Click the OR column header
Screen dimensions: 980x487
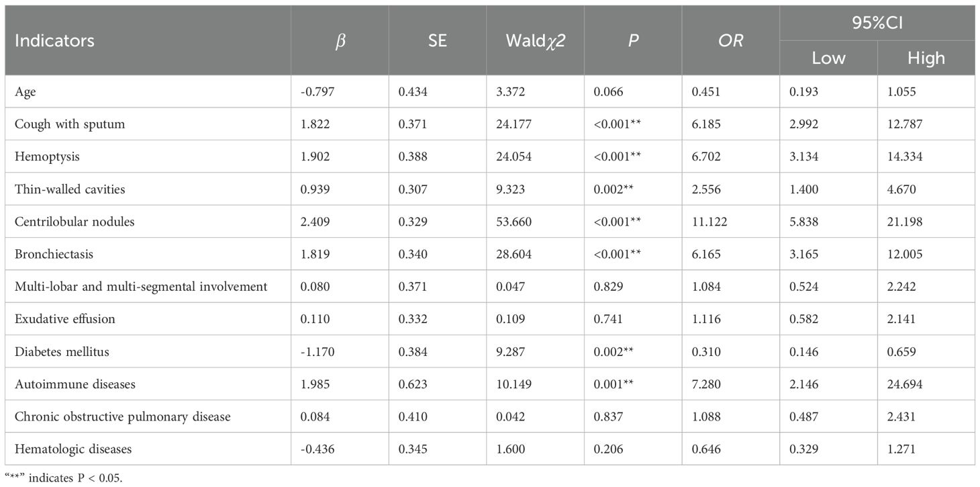(730, 40)
